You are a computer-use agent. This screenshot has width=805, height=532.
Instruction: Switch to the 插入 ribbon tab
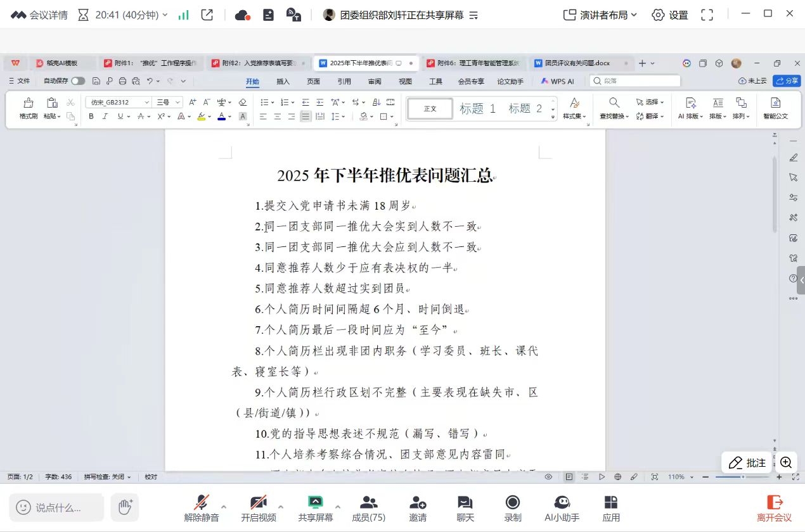pos(283,81)
